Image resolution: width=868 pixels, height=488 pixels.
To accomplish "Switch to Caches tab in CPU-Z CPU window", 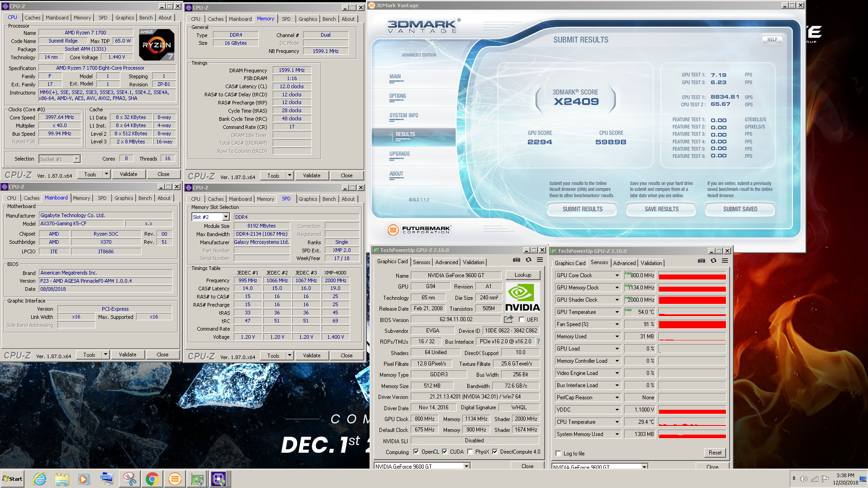I will pyautogui.click(x=32, y=18).
